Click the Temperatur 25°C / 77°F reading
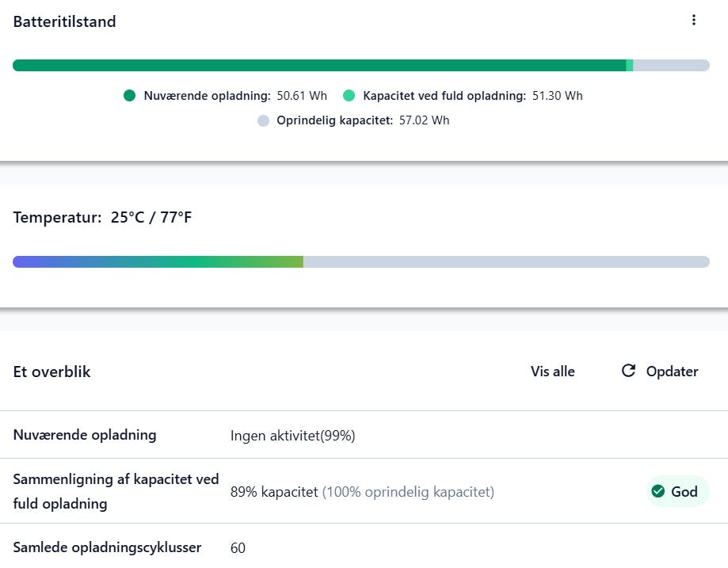The width and height of the screenshot is (728, 568). [102, 217]
